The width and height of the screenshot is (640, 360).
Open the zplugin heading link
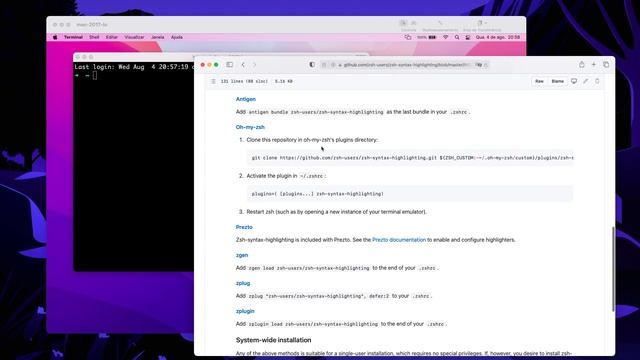[x=245, y=311]
